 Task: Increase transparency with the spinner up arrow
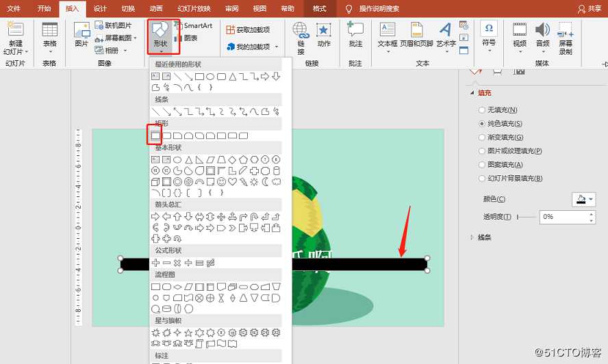tap(592, 214)
